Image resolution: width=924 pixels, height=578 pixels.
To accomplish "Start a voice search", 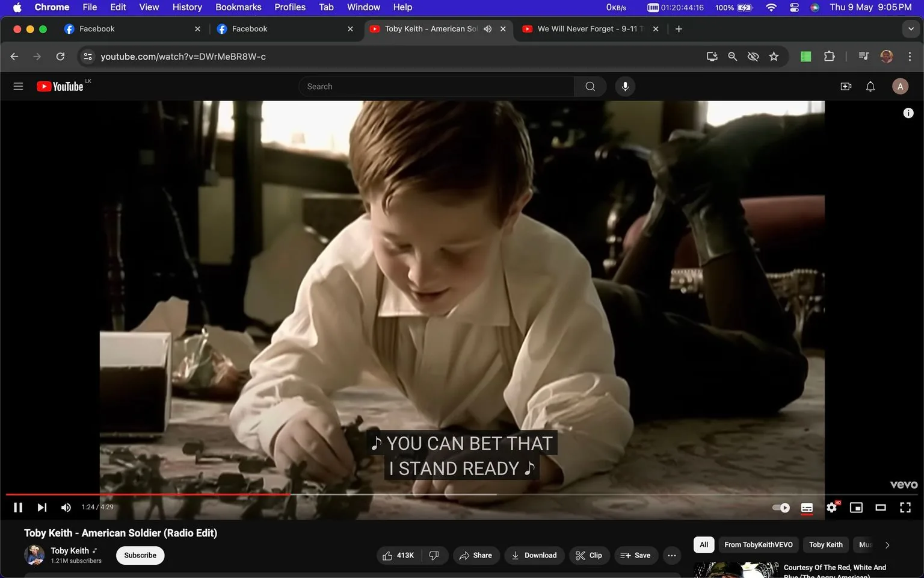I will pos(625,86).
